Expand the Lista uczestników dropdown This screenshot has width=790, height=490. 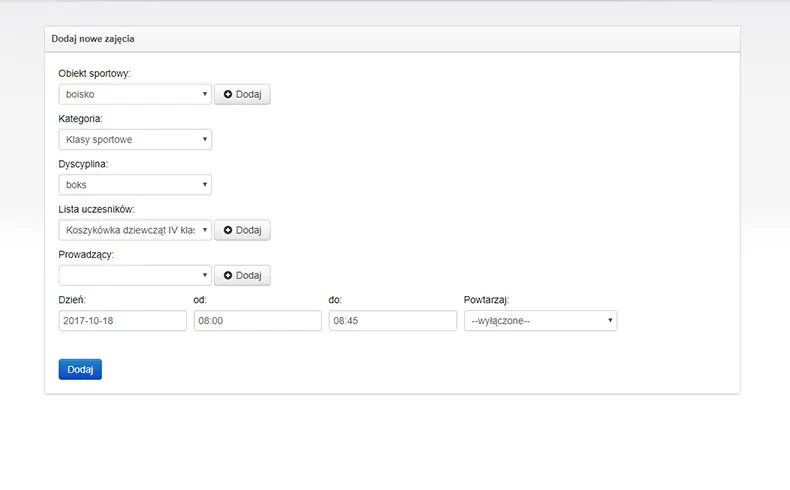point(135,230)
